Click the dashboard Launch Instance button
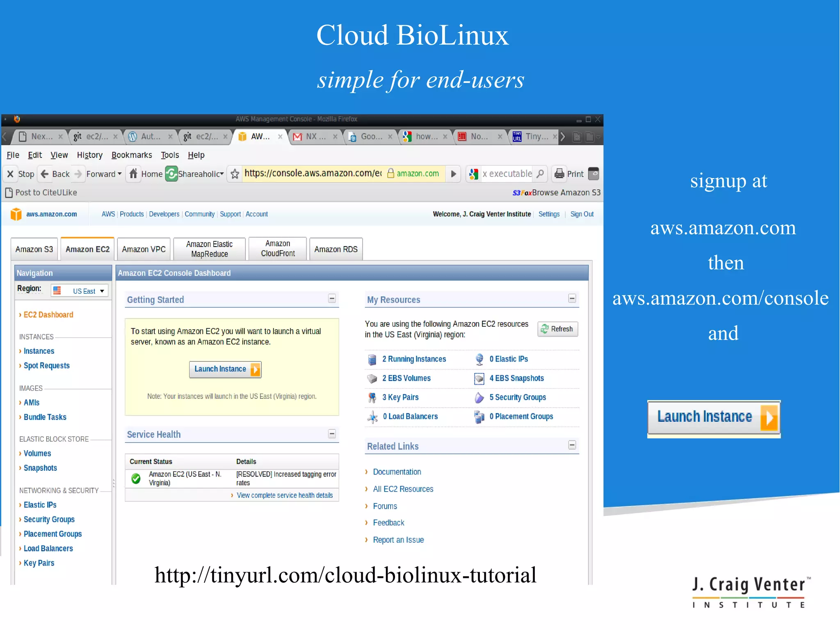This screenshot has width=840, height=630. coord(225,369)
